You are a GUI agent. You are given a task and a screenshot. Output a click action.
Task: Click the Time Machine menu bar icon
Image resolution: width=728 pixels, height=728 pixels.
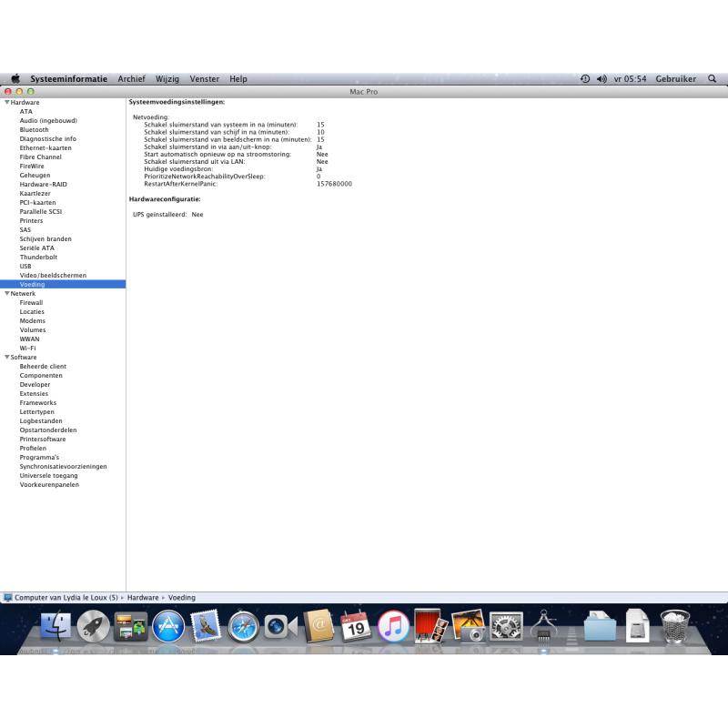(585, 79)
